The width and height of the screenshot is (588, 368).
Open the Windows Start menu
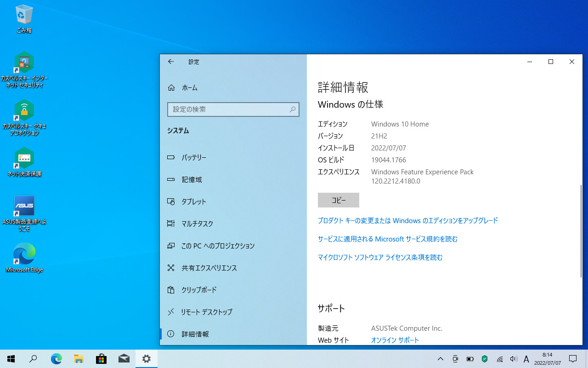(11, 359)
